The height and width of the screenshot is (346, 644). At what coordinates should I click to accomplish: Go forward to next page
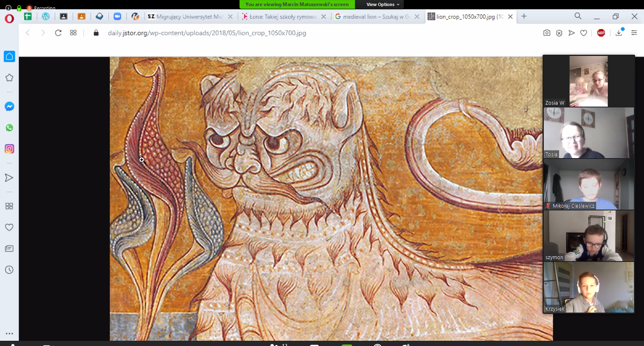[43, 33]
